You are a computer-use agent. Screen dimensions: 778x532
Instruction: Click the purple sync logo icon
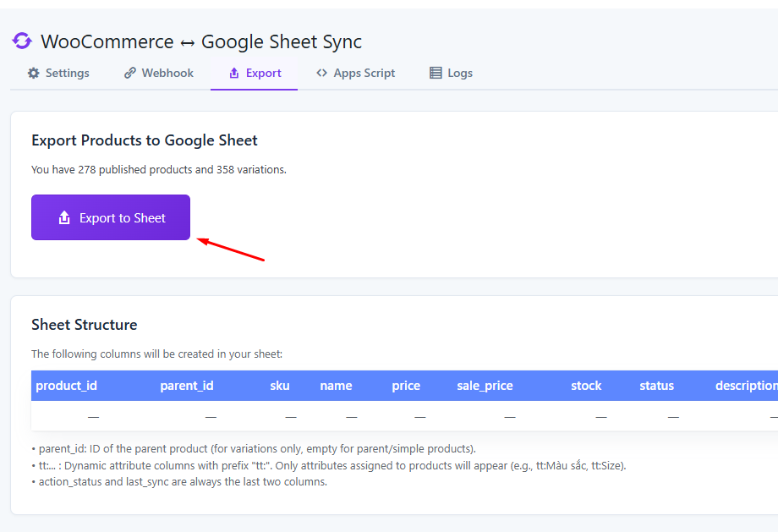[x=22, y=41]
